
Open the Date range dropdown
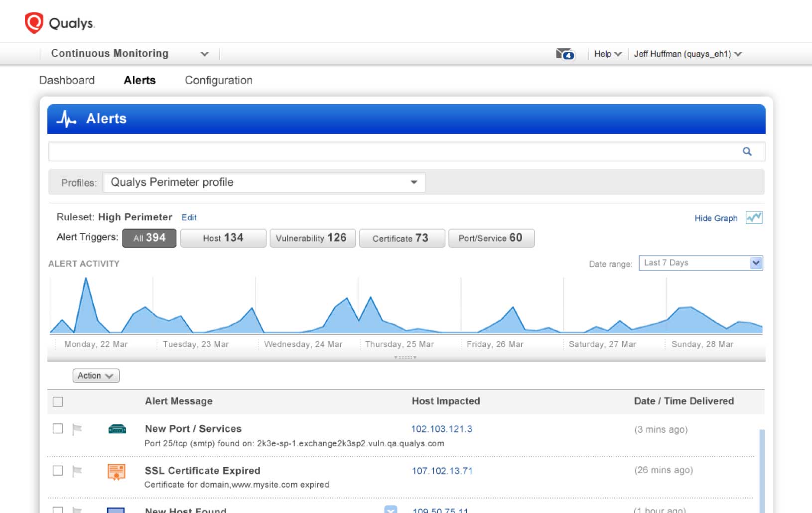click(x=756, y=262)
